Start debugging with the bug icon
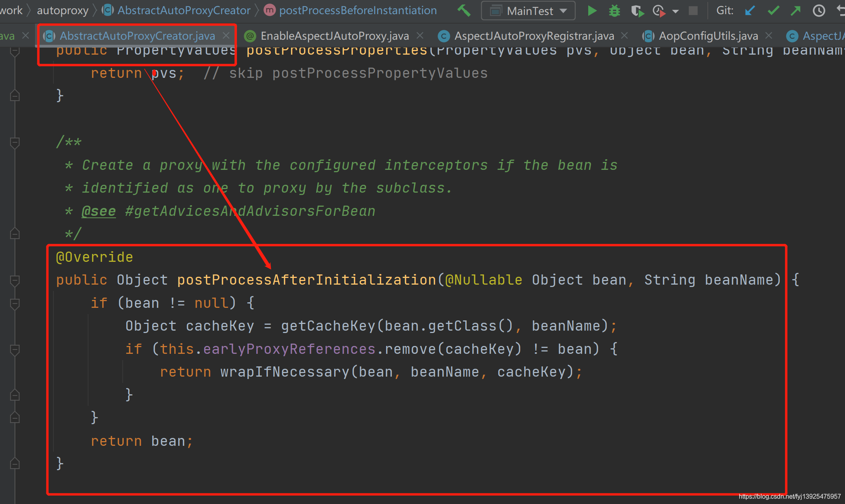Screen dimensions: 845x504 (614, 11)
